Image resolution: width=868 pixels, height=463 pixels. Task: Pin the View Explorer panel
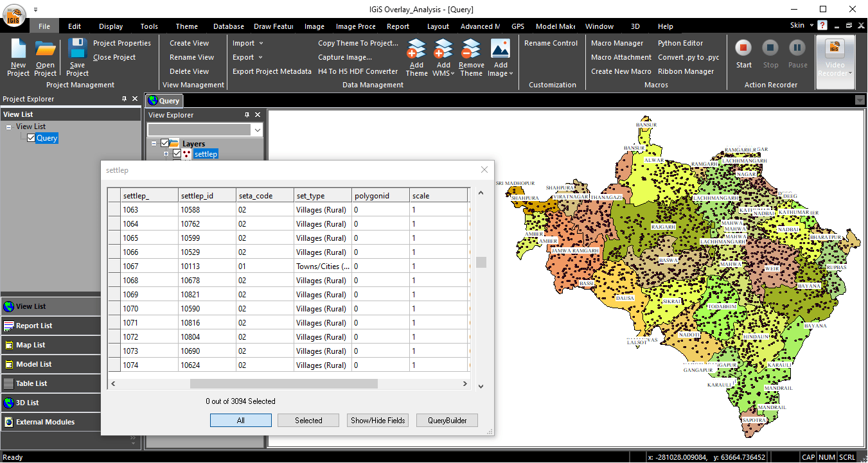pos(247,115)
